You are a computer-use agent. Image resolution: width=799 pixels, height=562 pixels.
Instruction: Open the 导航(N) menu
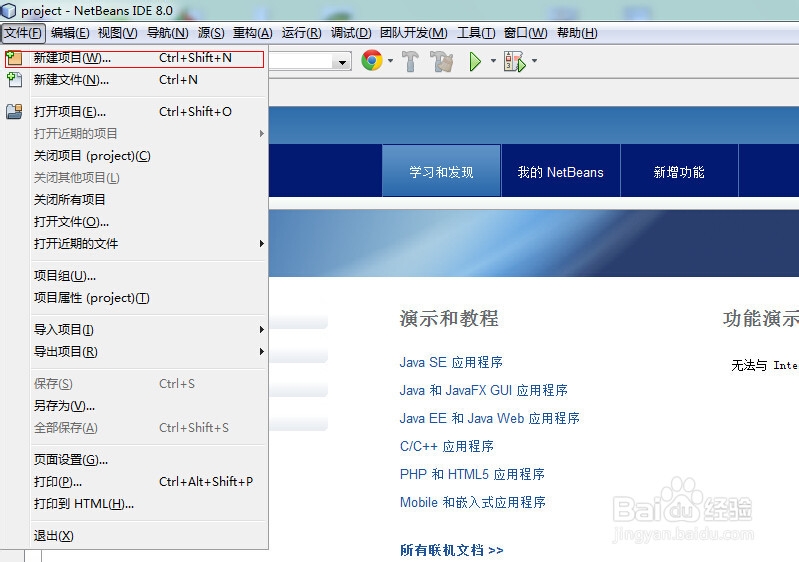tap(168, 33)
